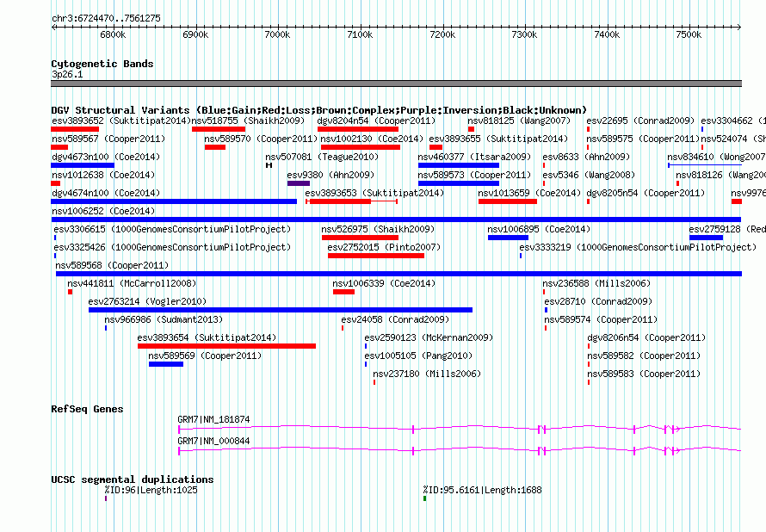766x532 pixels.
Task: Click dgv8205n54 (Cooper2011) label
Action: [x=646, y=193]
